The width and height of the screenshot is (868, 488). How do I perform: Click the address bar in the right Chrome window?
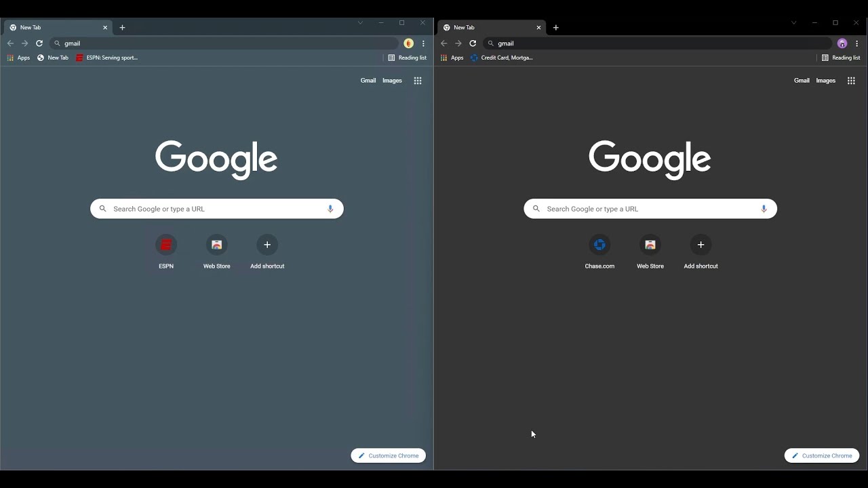click(657, 43)
